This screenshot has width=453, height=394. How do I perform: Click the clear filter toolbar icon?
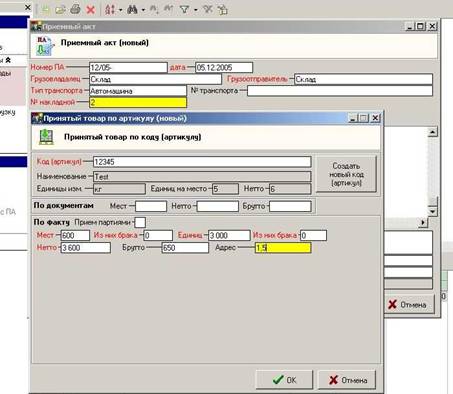208,9
